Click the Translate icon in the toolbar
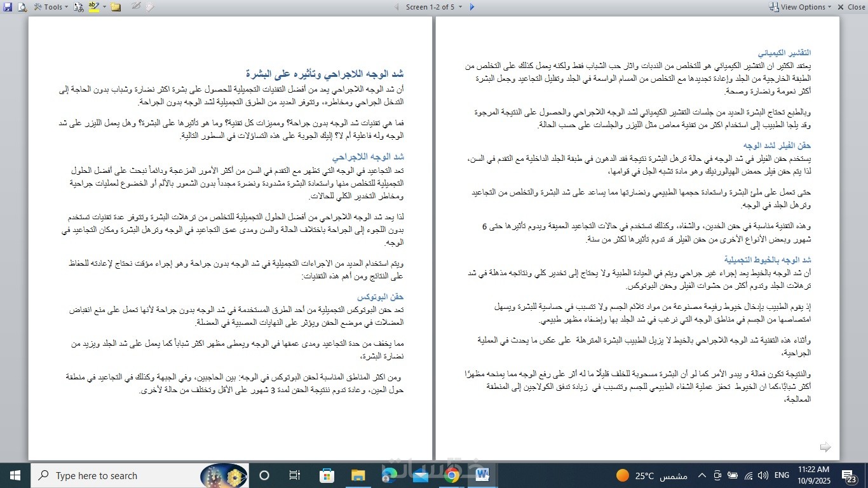868x488 pixels. click(79, 7)
